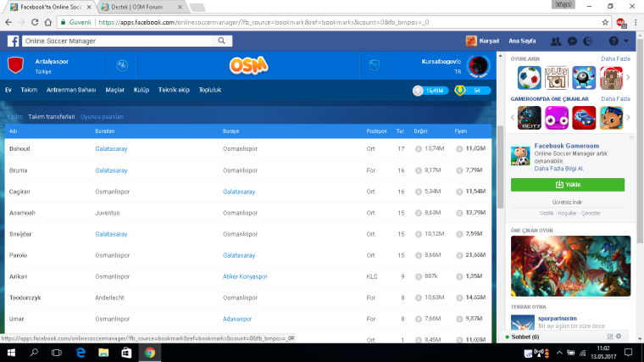Viewport: 644px width, 362px height.
Task: Open the Takım menu
Action: [29, 90]
